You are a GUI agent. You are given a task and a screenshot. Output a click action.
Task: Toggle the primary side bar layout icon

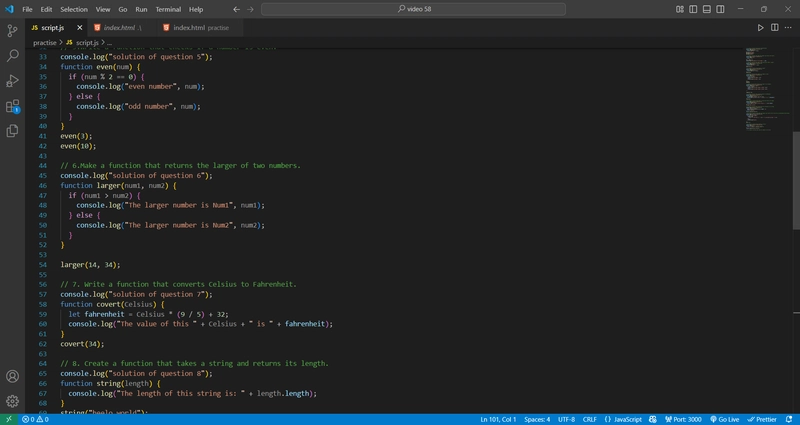point(693,9)
